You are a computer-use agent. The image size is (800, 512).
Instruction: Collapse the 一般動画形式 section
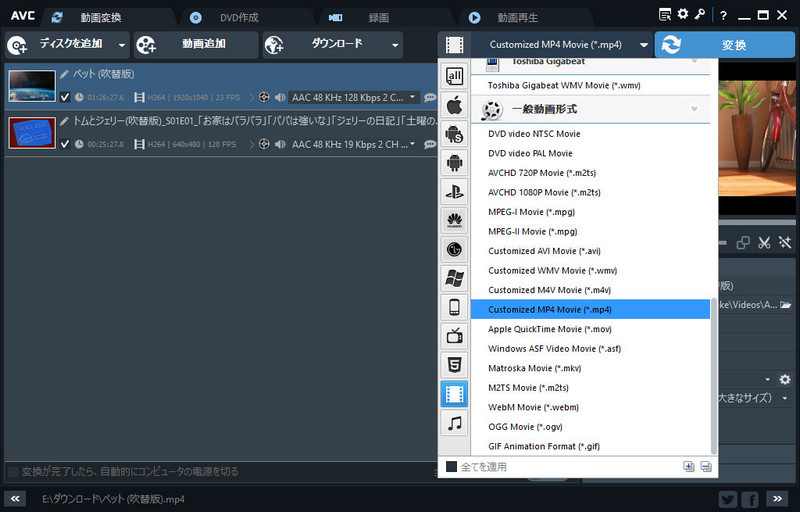pos(694,109)
